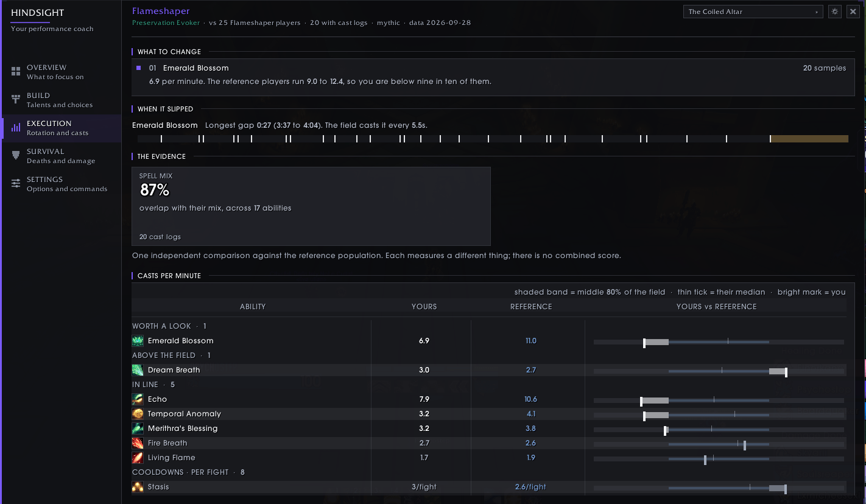The width and height of the screenshot is (866, 504).
Task: Open the Settings section
Action: point(61,184)
